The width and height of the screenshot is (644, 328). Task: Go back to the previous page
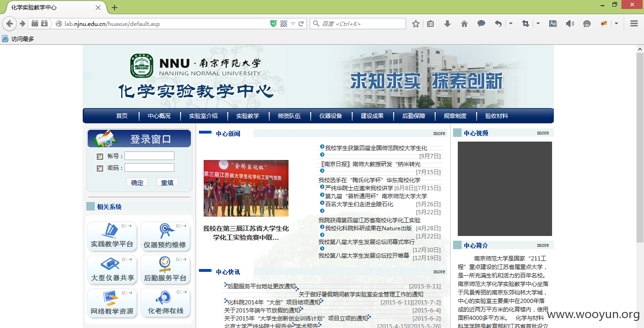click(9, 24)
